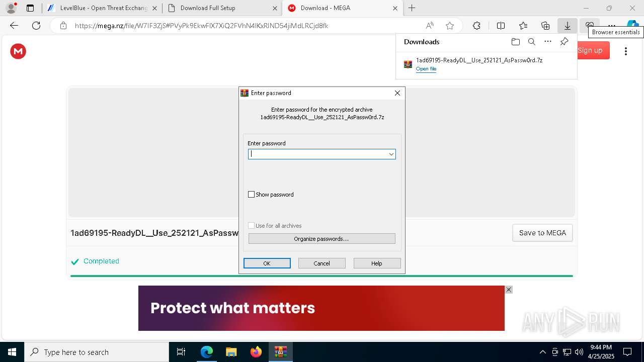This screenshot has width=644, height=362.
Task: Pin the Downloads panel
Action: coord(564,42)
